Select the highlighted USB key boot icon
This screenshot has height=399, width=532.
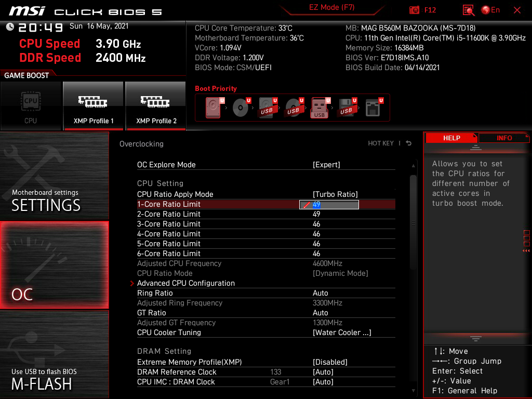(320, 108)
